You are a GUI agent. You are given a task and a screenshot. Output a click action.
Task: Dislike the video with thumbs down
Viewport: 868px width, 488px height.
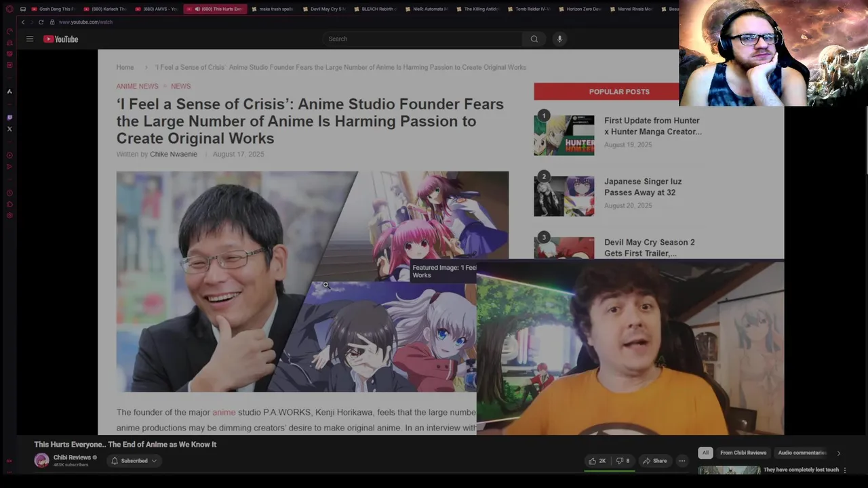pos(623,461)
